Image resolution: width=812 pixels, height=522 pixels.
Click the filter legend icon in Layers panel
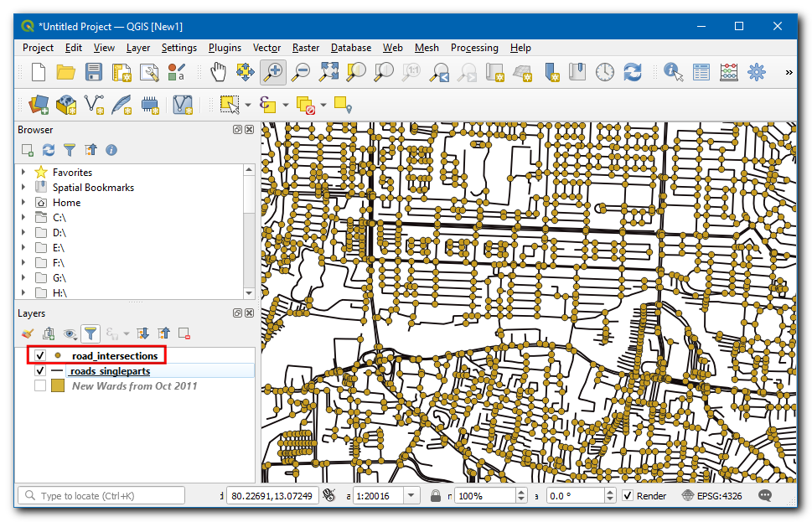click(91, 333)
